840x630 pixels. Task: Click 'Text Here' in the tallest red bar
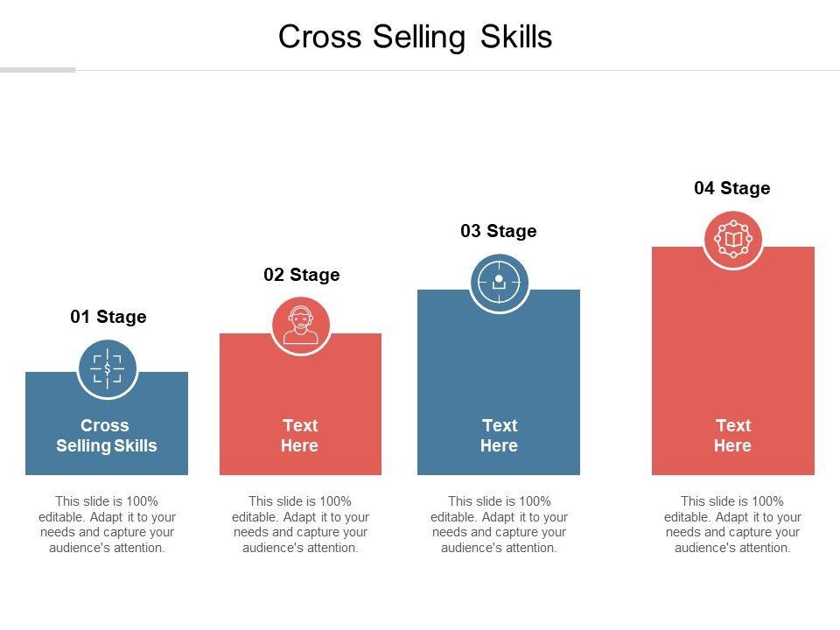(733, 436)
